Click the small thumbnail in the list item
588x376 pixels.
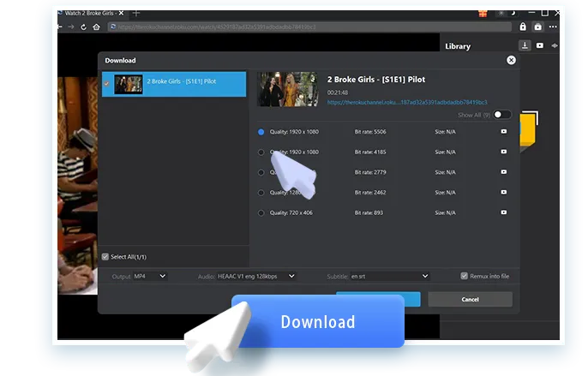tap(129, 84)
